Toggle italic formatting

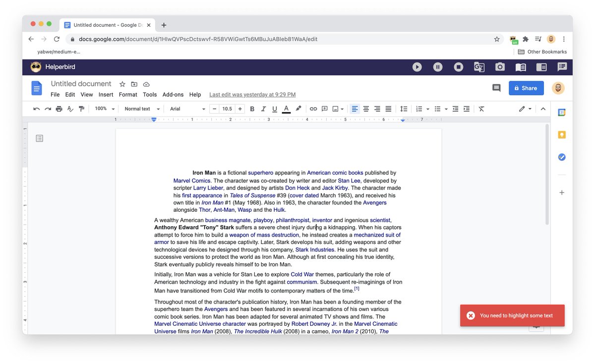pos(263,109)
